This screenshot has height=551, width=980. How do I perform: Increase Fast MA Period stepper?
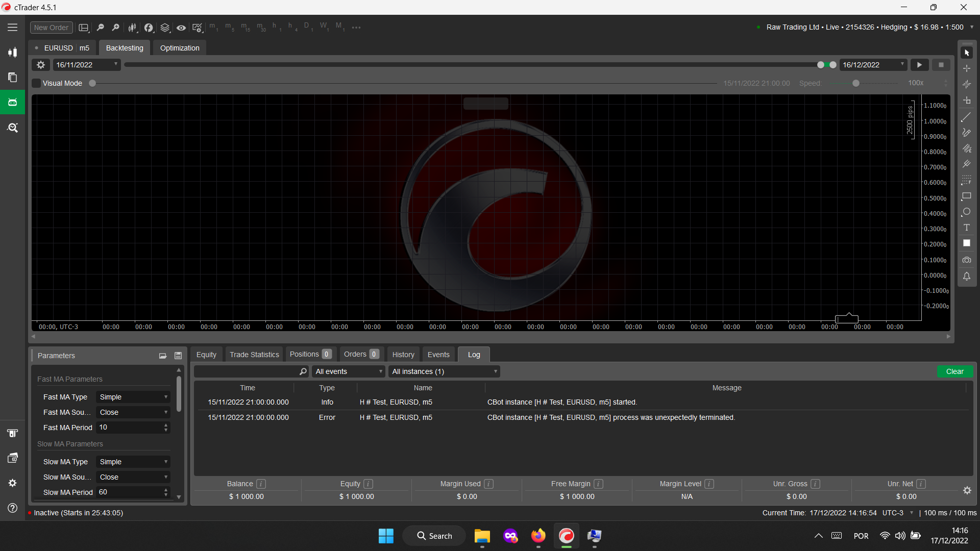coord(166,425)
